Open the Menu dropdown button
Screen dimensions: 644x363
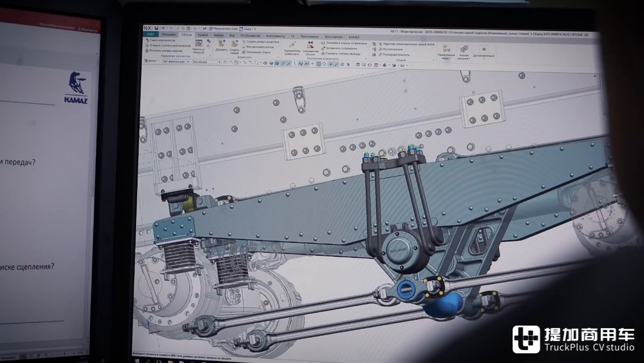(x=152, y=61)
